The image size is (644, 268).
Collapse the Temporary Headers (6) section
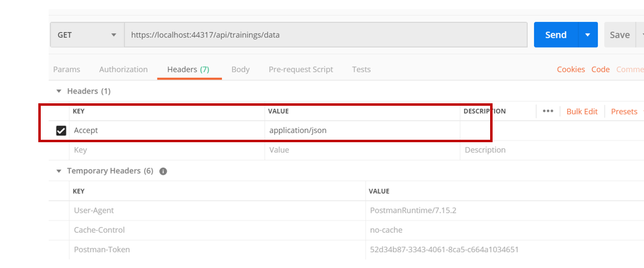(59, 171)
